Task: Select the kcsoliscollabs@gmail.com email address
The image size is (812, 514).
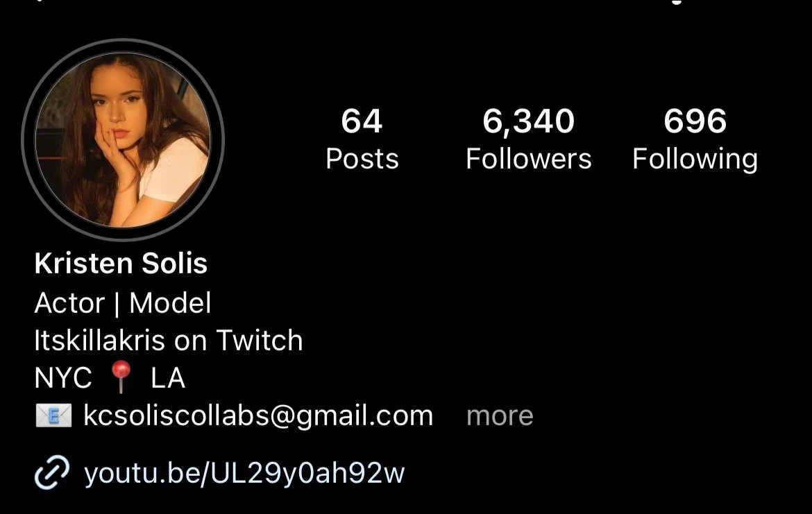Action: (x=258, y=416)
